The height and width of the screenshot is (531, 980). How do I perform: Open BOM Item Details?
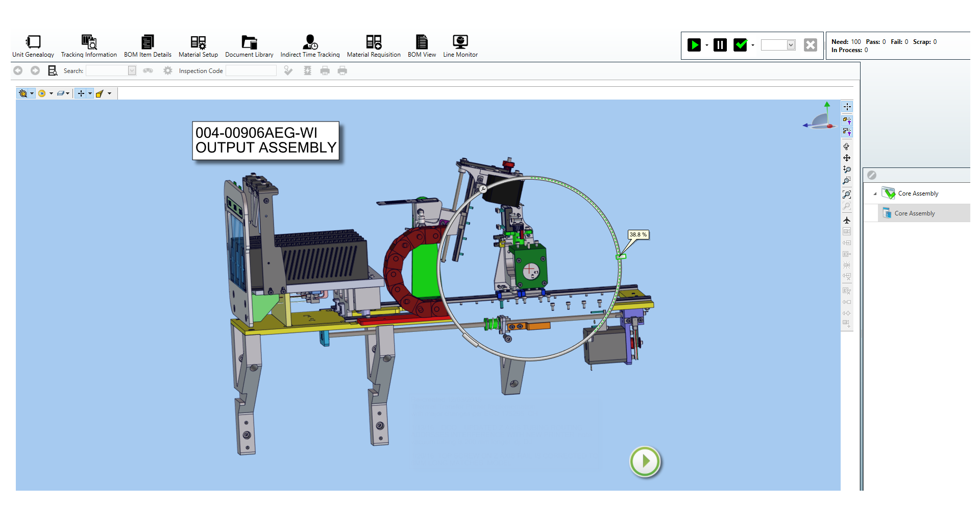pyautogui.click(x=148, y=46)
